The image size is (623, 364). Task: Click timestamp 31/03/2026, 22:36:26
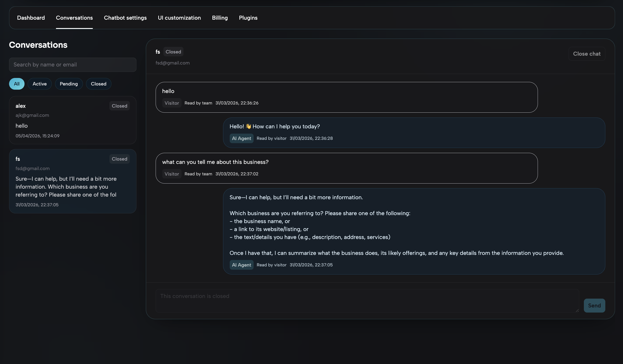(x=237, y=103)
